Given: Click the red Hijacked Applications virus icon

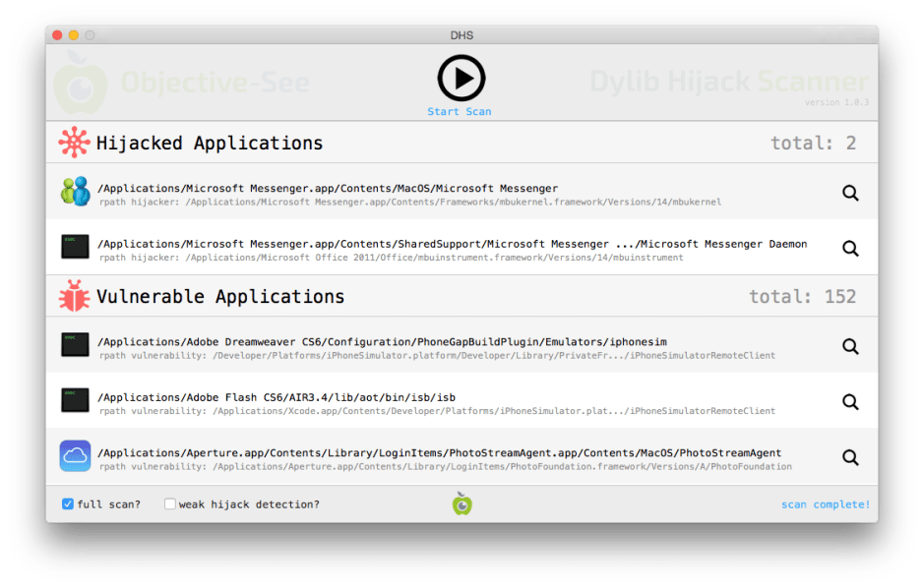Looking at the screenshot, I should coord(72,143).
